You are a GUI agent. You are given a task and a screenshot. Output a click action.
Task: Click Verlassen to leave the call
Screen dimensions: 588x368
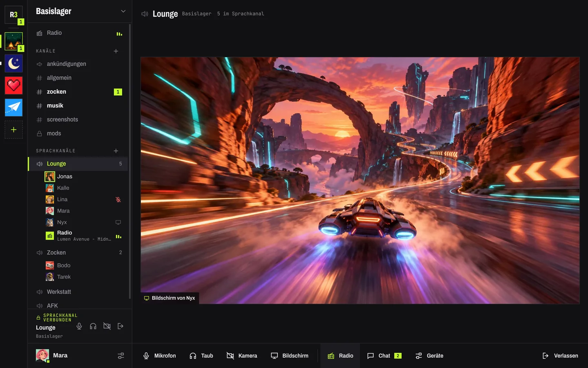point(560,356)
